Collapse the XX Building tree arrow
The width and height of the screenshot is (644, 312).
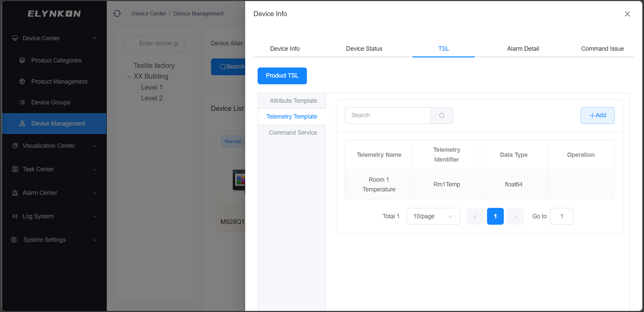coord(128,77)
